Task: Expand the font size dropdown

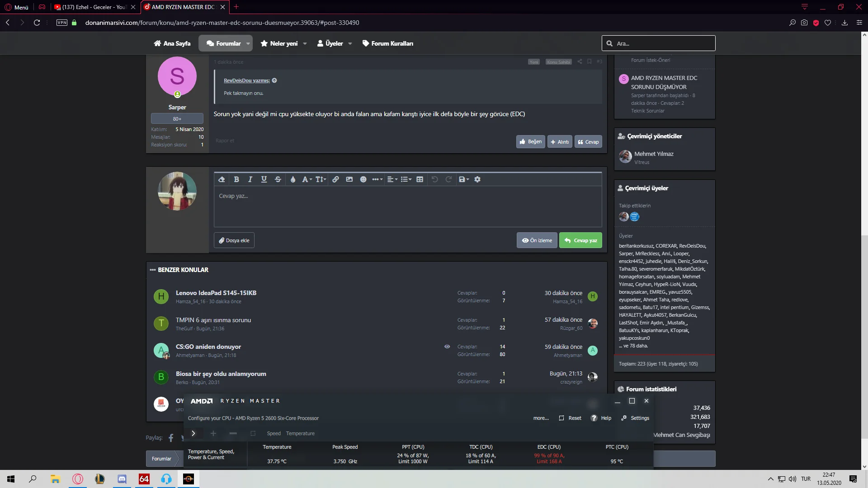Action: point(321,179)
